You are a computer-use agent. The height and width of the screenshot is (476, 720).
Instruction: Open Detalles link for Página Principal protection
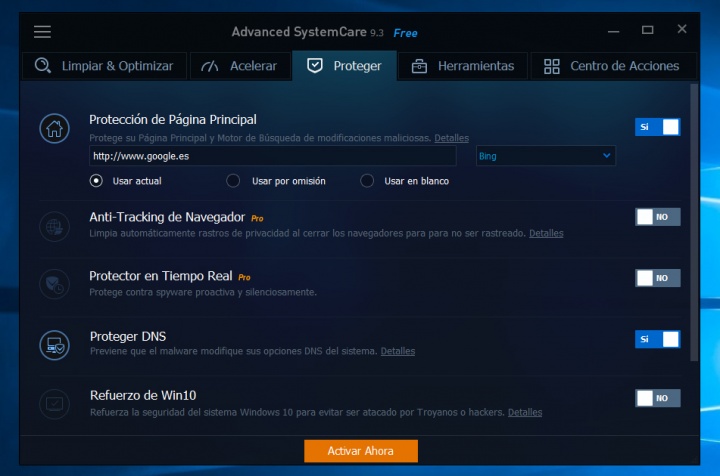click(x=451, y=138)
